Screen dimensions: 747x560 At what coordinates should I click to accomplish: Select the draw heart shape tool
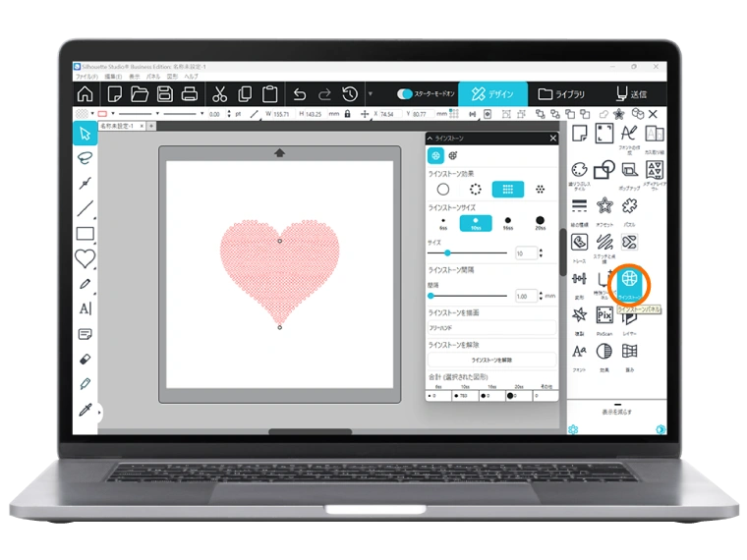(x=86, y=258)
